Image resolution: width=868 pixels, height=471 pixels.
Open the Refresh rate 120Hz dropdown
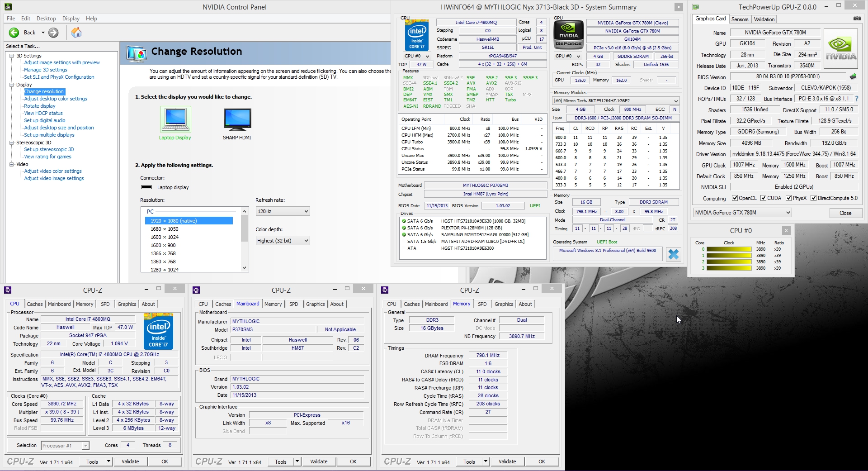[283, 211]
